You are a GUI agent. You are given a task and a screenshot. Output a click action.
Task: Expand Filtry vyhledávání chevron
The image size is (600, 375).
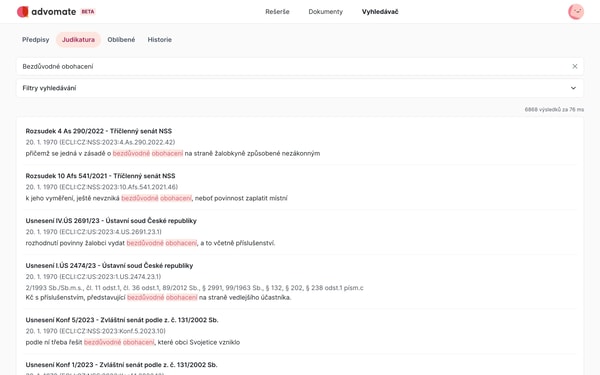573,88
